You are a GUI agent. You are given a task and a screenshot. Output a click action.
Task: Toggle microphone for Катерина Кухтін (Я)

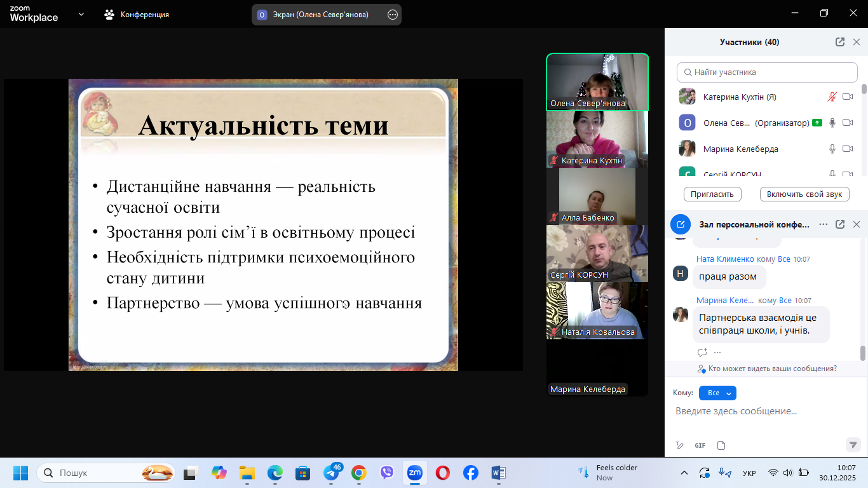(x=832, y=97)
